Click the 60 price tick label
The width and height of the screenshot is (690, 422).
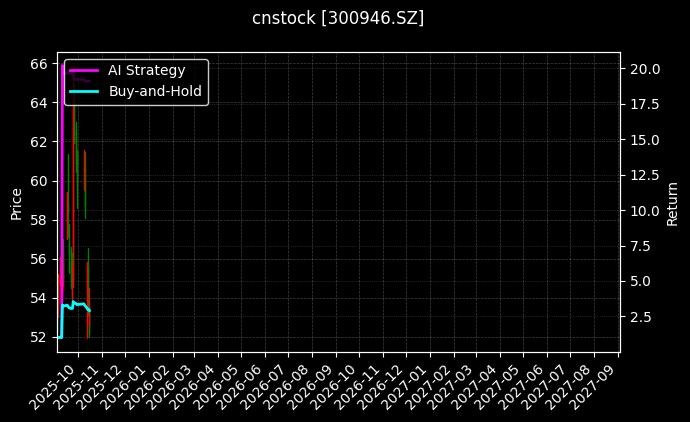pyautogui.click(x=37, y=181)
